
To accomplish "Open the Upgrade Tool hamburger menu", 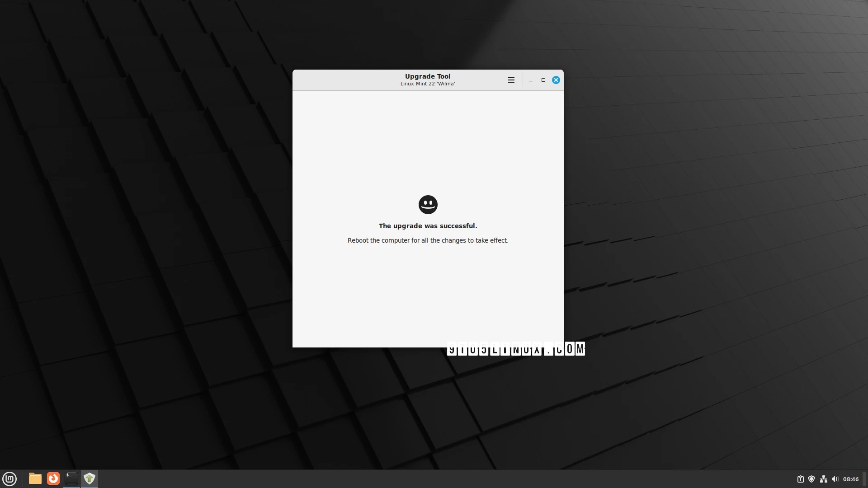I will (x=511, y=80).
